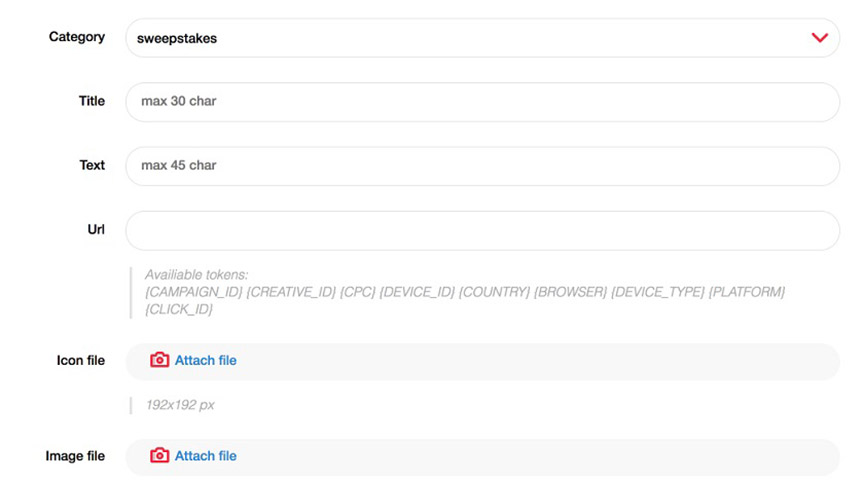This screenshot has height=481, width=864.
Task: Click the {CAMPAIGN_ID} token text
Action: pyautogui.click(x=193, y=292)
